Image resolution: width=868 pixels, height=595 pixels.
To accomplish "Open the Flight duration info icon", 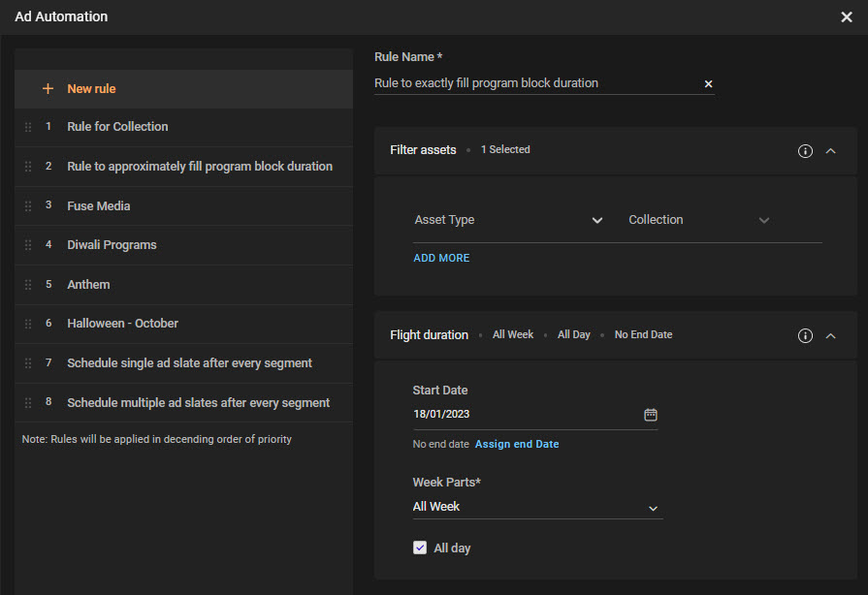I will pos(805,335).
